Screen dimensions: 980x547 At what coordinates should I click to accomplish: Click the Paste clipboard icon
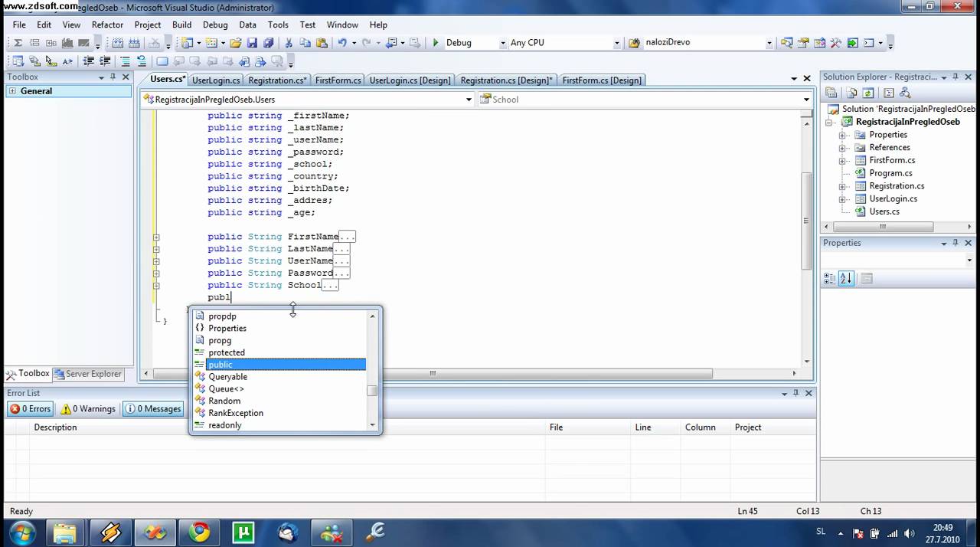pyautogui.click(x=322, y=43)
